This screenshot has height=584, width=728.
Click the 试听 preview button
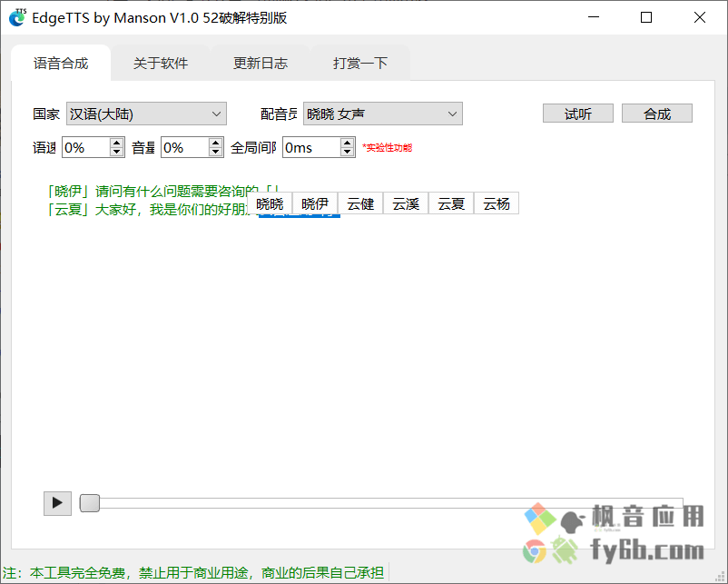(578, 114)
